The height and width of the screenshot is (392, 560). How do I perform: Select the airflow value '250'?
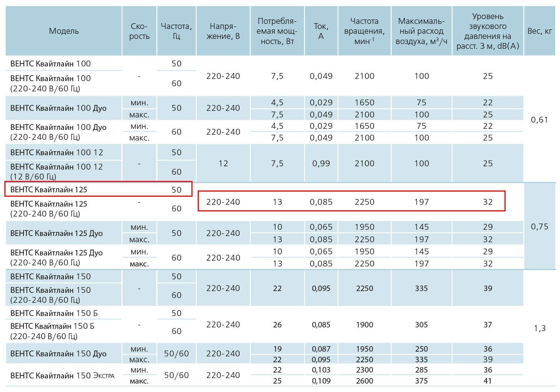click(x=421, y=349)
